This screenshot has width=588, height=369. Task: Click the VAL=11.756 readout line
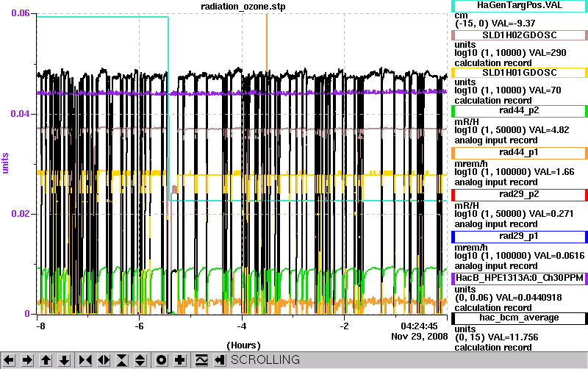point(497,337)
